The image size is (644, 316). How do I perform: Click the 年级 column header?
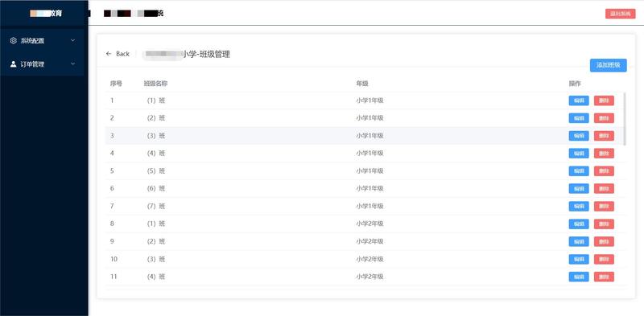pyautogui.click(x=362, y=84)
